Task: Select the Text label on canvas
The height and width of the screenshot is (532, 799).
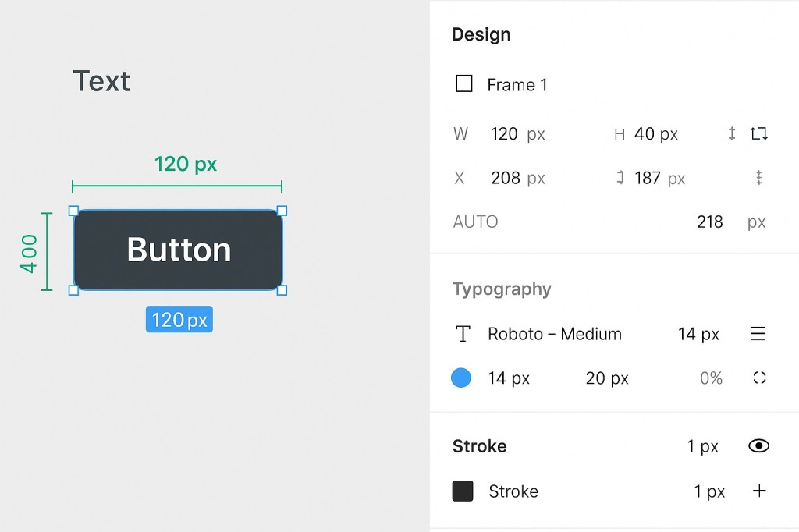Action: (x=101, y=81)
